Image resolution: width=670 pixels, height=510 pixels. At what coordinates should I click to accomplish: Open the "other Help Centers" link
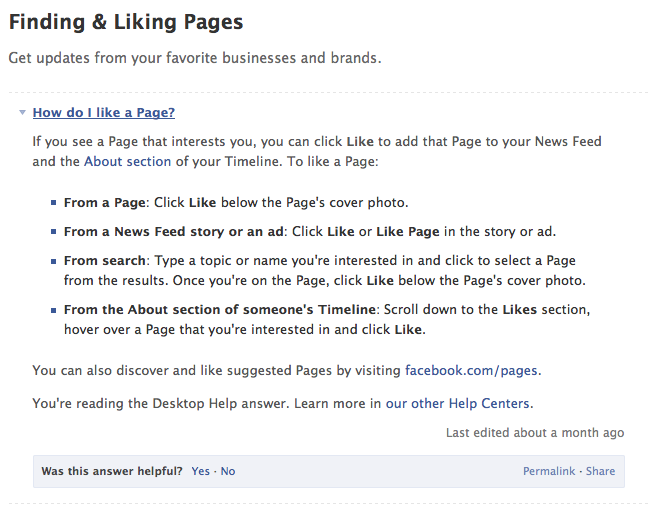(471, 404)
